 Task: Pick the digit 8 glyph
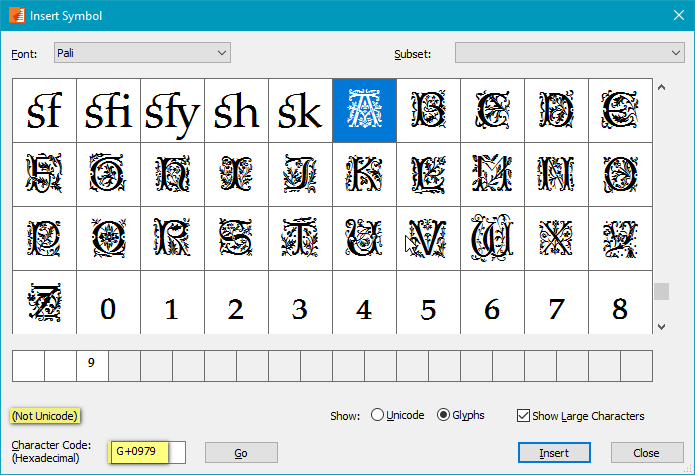click(621, 302)
